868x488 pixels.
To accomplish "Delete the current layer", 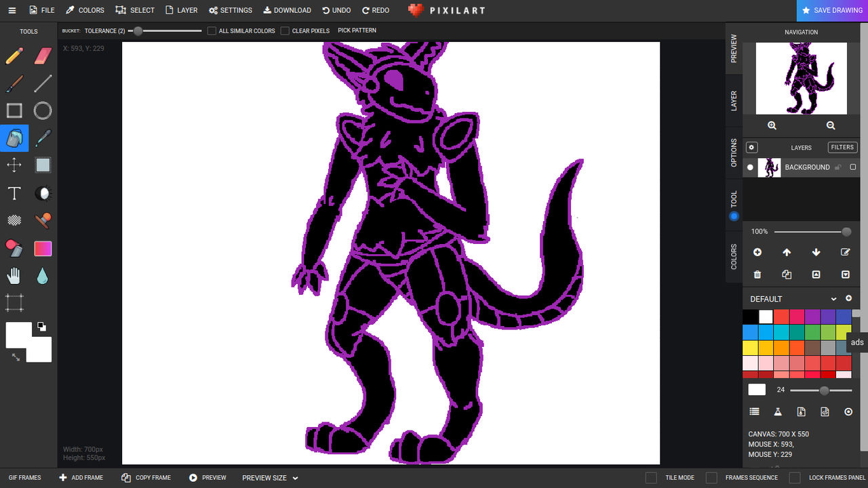I will tap(757, 274).
